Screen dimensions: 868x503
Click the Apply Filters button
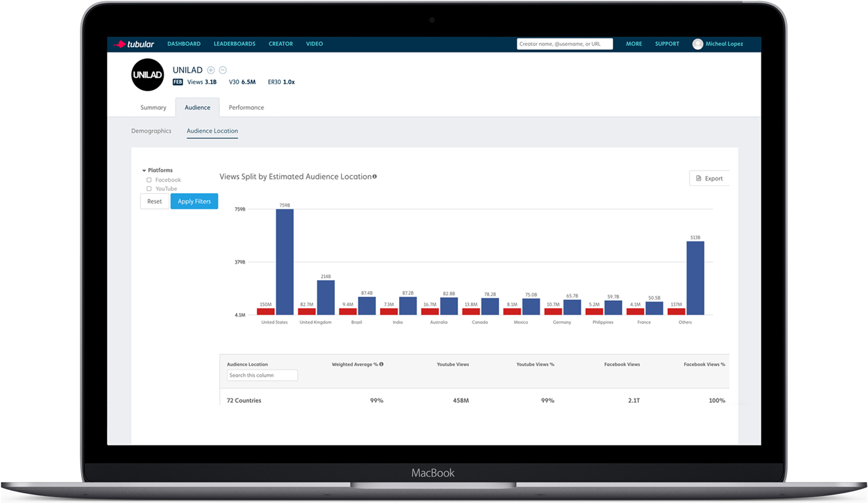(x=194, y=201)
